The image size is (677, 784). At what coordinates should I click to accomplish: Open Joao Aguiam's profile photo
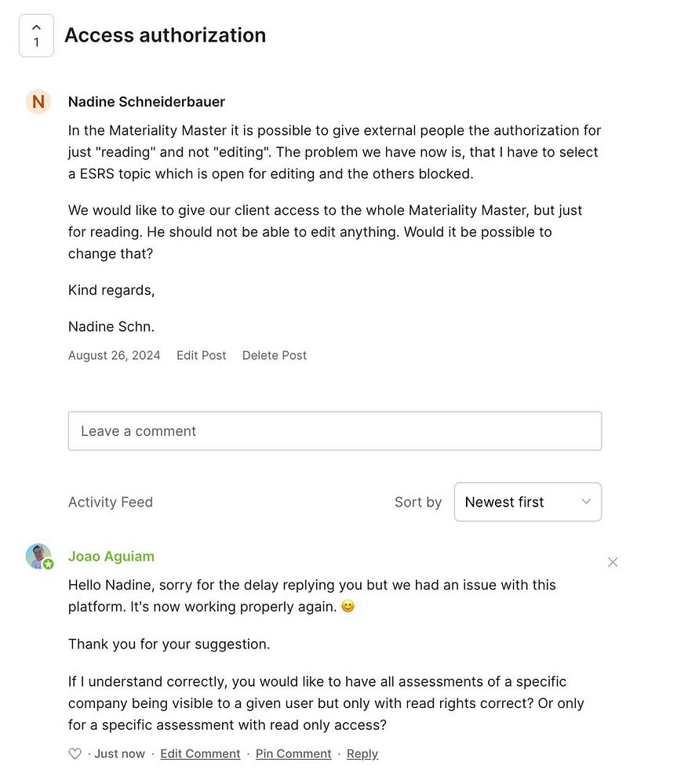37,555
